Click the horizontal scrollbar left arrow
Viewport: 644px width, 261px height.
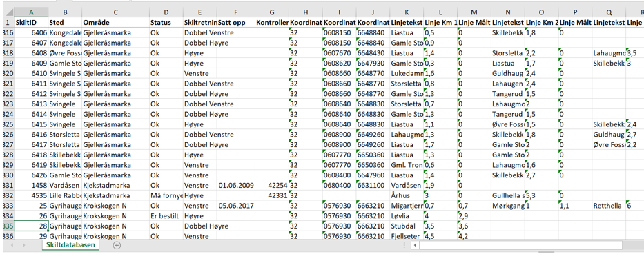click(x=416, y=245)
